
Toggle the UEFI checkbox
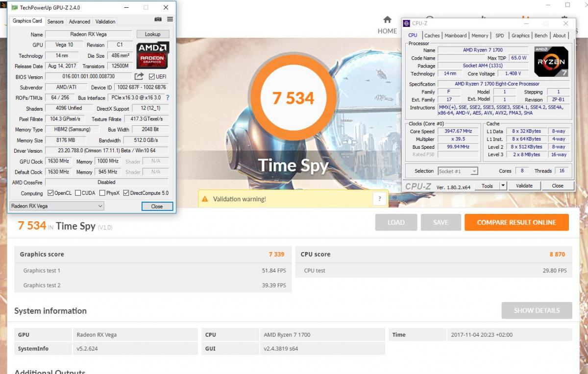(x=152, y=76)
